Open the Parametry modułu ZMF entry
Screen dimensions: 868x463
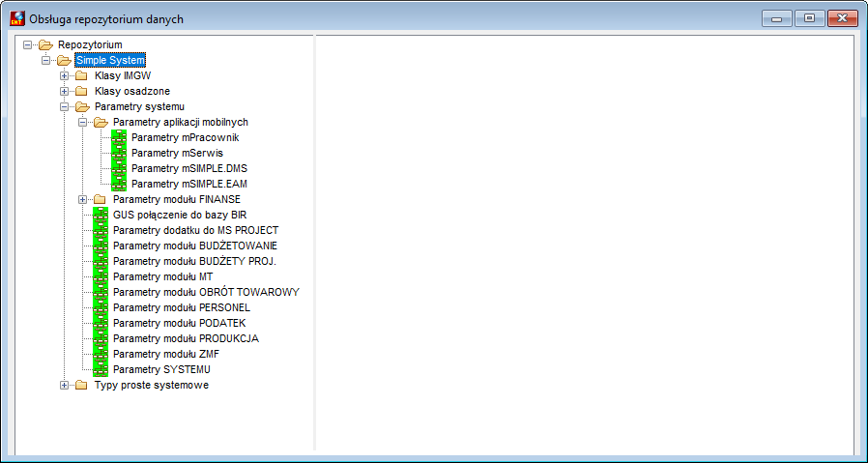(x=165, y=355)
